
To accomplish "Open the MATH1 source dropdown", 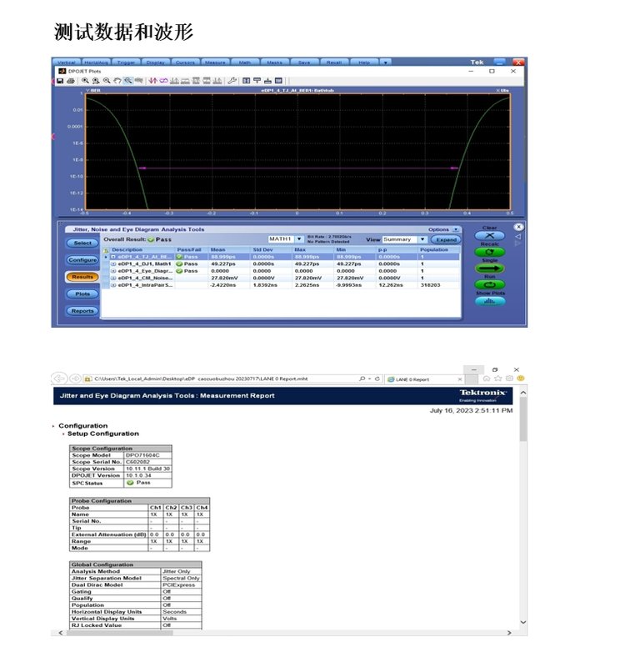I will [x=299, y=239].
